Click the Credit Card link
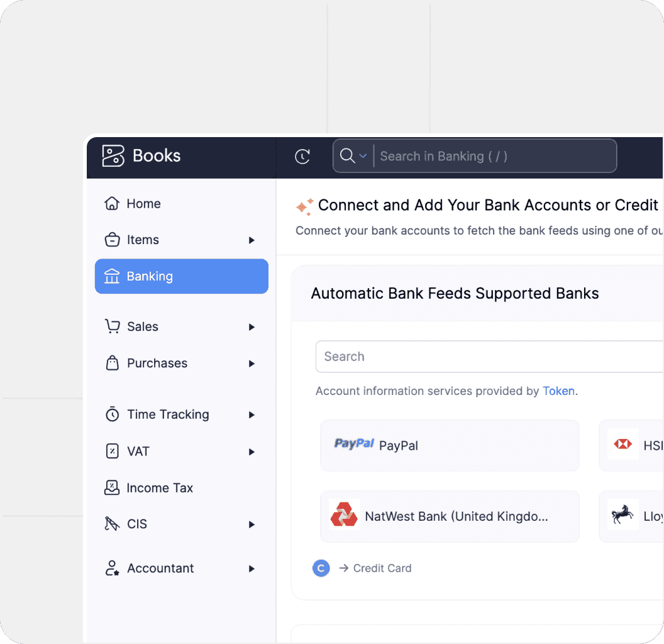 point(382,568)
